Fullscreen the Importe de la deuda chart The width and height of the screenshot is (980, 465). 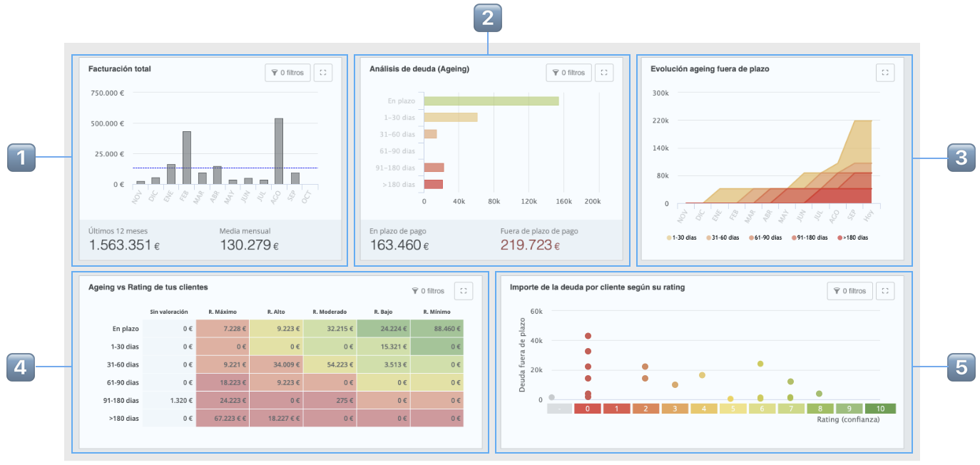[884, 290]
